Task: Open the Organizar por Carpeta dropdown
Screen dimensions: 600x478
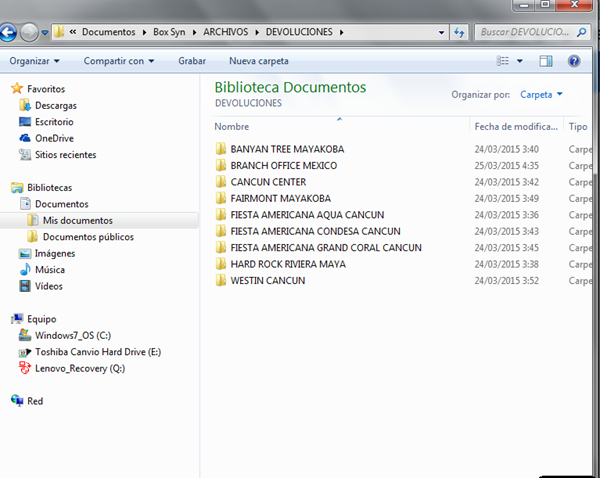Action: 541,95
